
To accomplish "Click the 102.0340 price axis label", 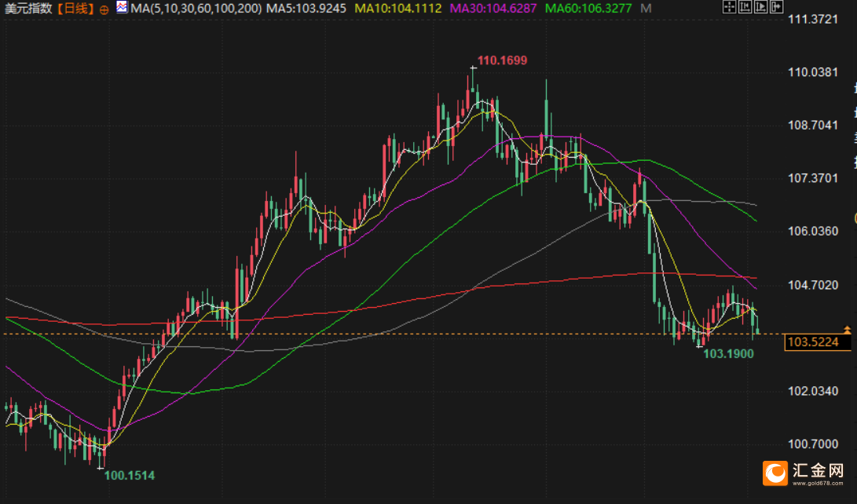I will (x=813, y=391).
